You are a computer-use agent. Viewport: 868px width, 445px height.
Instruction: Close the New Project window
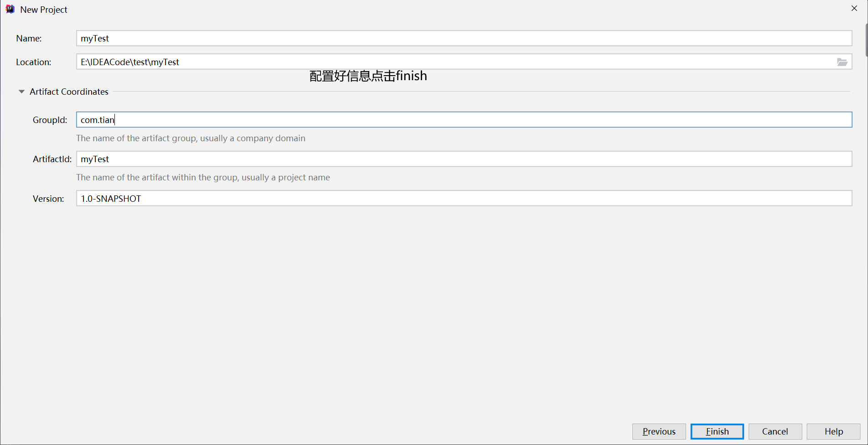[854, 9]
